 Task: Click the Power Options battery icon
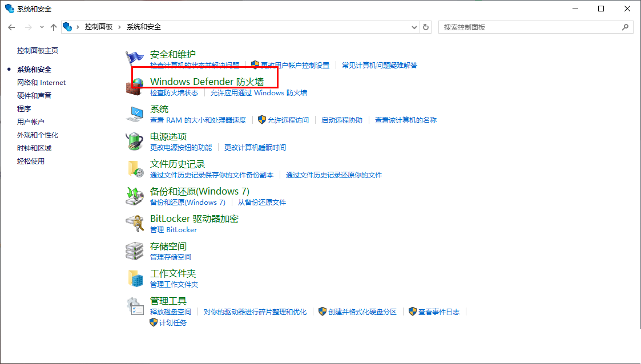pyautogui.click(x=135, y=141)
